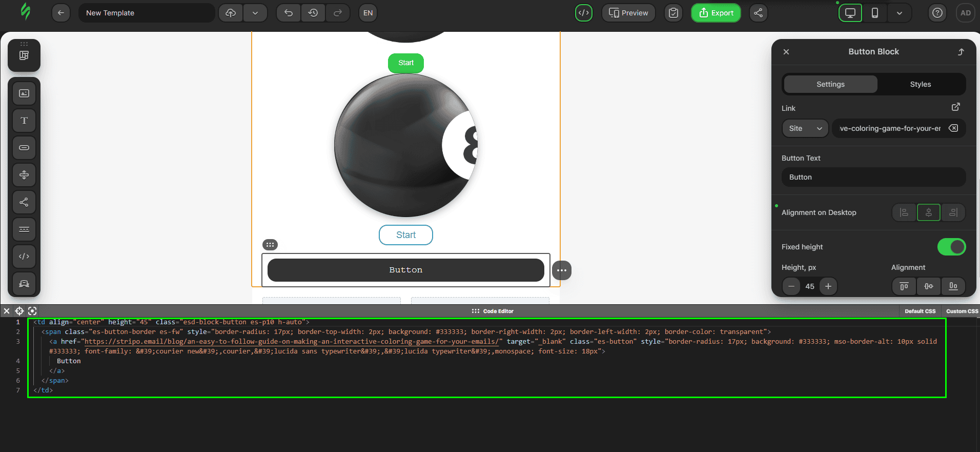Viewport: 980px width, 452px height.
Task: Increase height with plus stepper
Action: (828, 286)
